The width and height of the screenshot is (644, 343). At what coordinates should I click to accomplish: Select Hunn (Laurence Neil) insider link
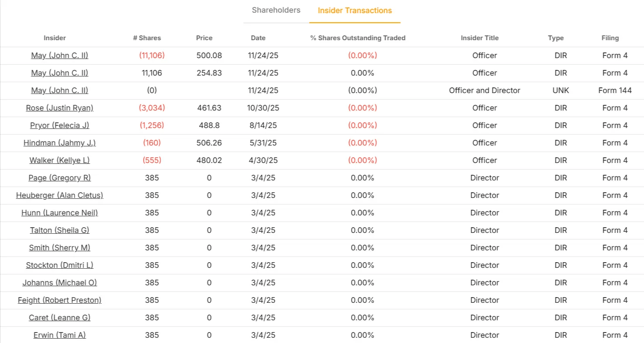(x=60, y=213)
